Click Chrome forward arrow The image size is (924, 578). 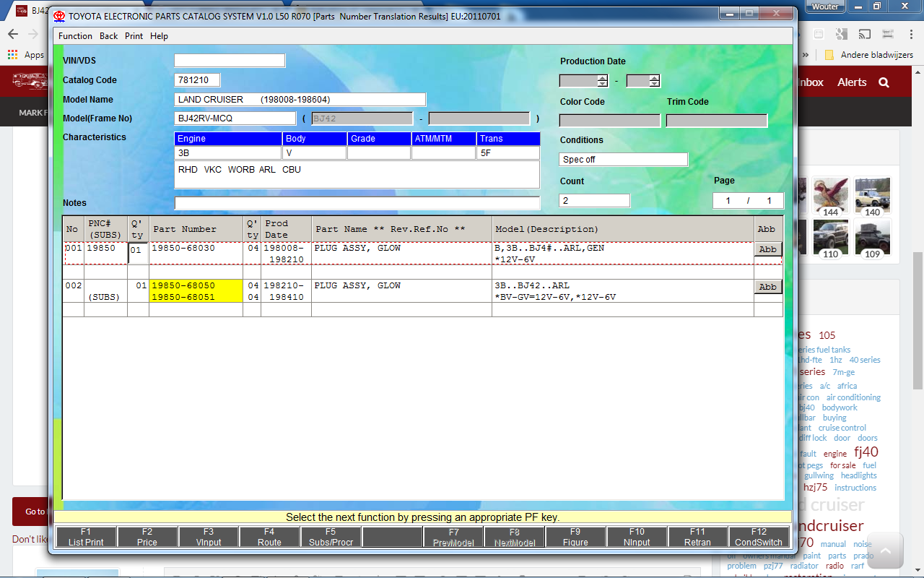33,34
